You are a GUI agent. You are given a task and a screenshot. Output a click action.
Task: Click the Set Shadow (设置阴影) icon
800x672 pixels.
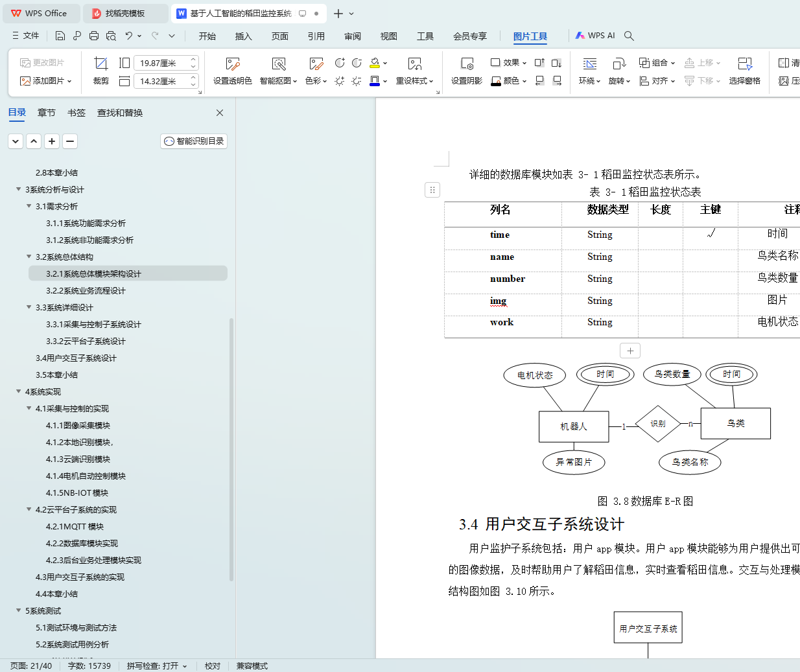click(x=467, y=71)
